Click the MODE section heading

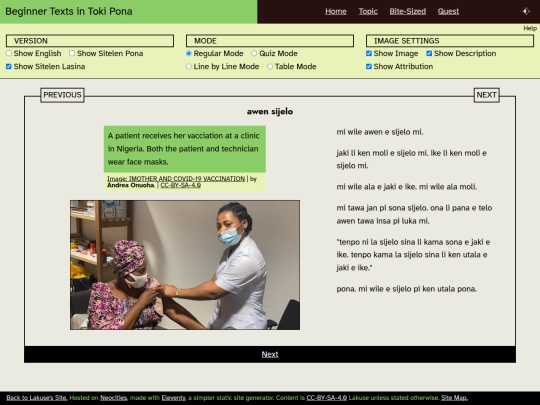tap(270, 41)
